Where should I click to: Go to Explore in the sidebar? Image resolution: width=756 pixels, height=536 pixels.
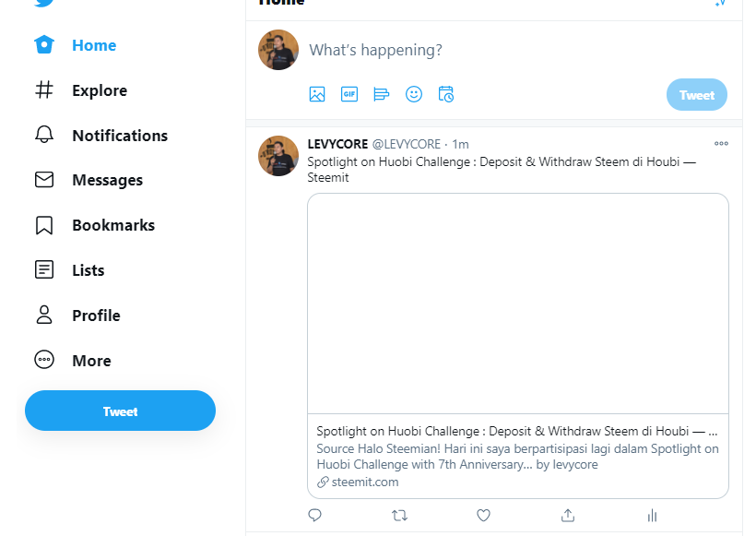[x=81, y=90]
